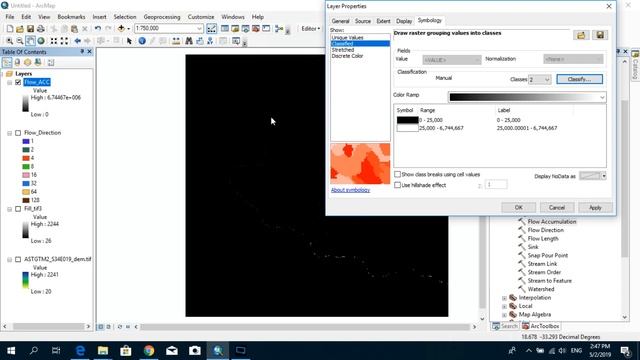Choose the Select Elements arrow tool

point(129,41)
